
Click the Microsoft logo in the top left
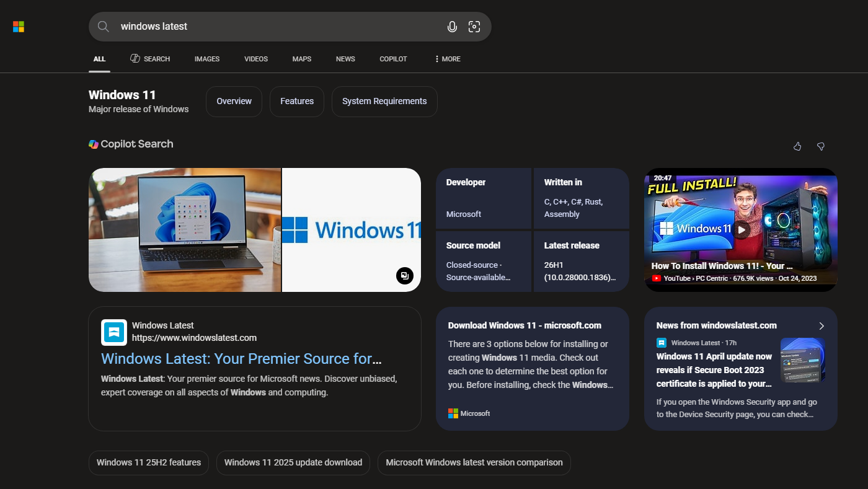(18, 26)
